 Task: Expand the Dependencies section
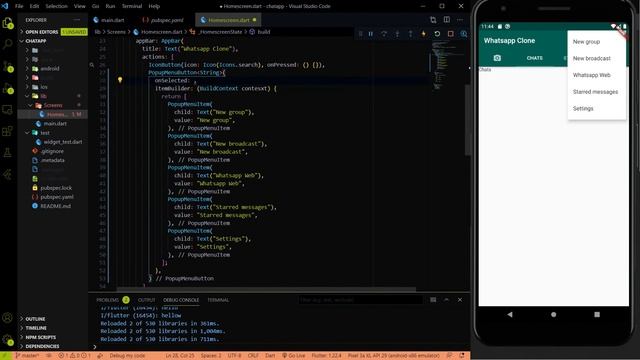pyautogui.click(x=42, y=347)
